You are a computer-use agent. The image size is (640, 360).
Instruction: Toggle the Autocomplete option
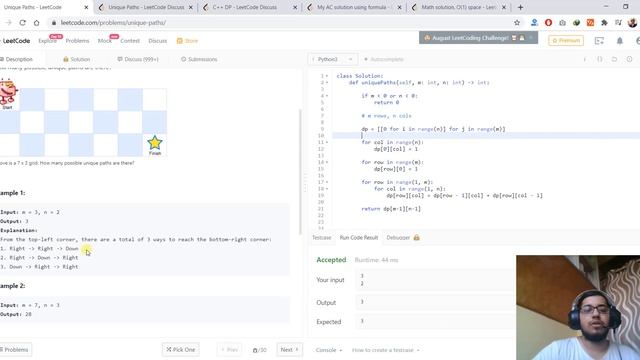(383, 59)
